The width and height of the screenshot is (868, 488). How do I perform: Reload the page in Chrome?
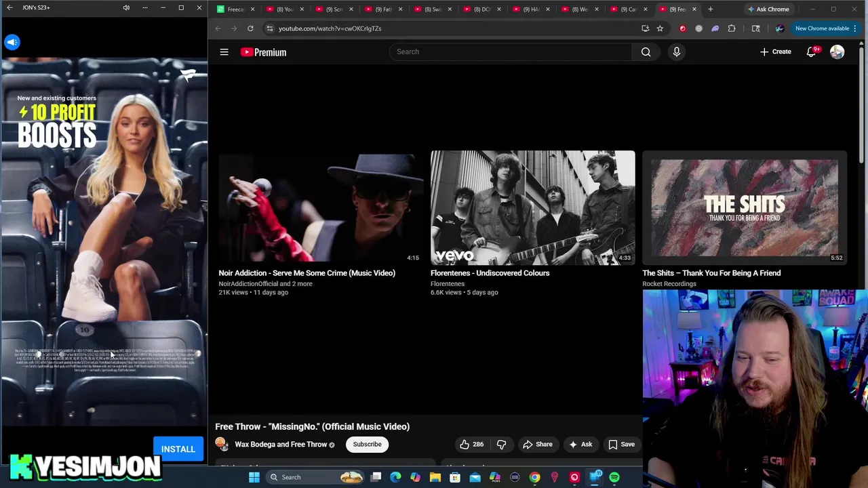(250, 28)
